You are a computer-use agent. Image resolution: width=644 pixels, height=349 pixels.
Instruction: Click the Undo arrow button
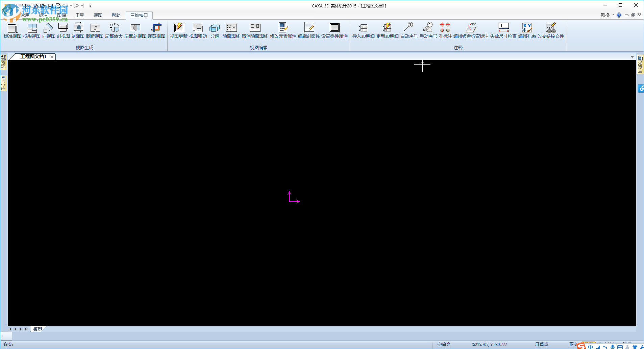coord(65,6)
